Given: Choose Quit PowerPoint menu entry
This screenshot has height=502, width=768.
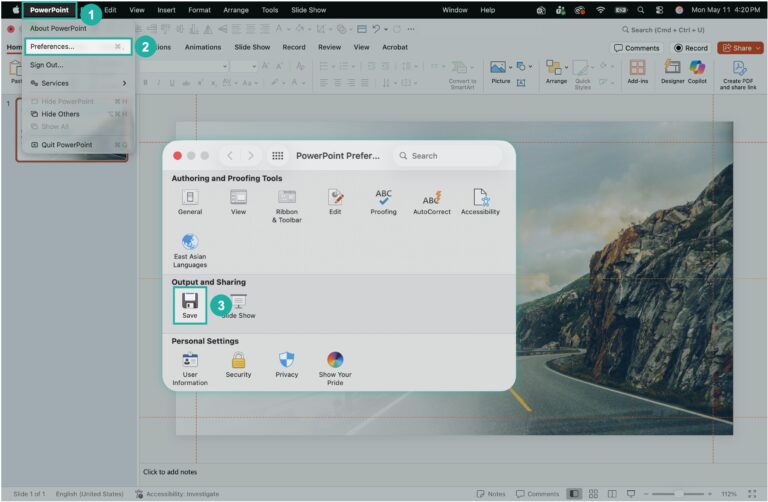Looking at the screenshot, I should click(78, 145).
